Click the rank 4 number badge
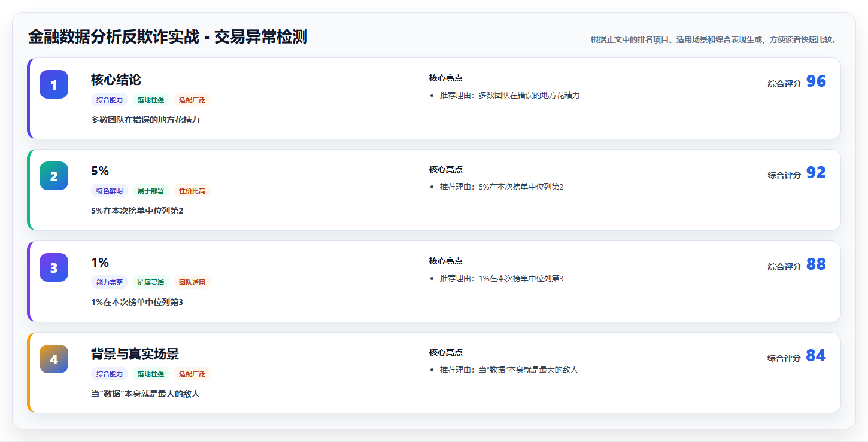868x442 pixels. point(54,359)
